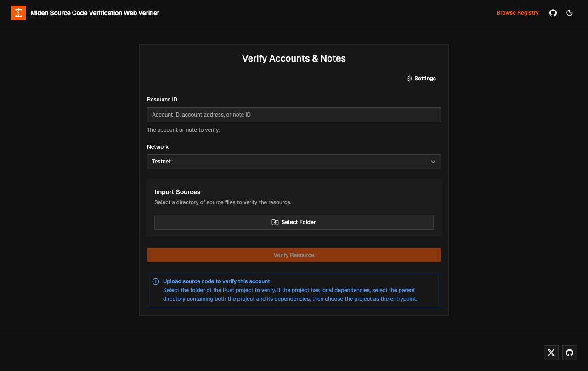Click 'Upload source code to verify this account' text
Screen dimensions: 588x371
click(216, 281)
